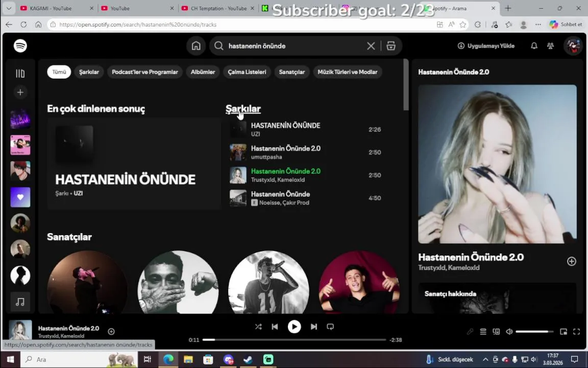Image resolution: width=588 pixels, height=368 pixels.
Task: Open album cover in right panel
Action: click(497, 164)
